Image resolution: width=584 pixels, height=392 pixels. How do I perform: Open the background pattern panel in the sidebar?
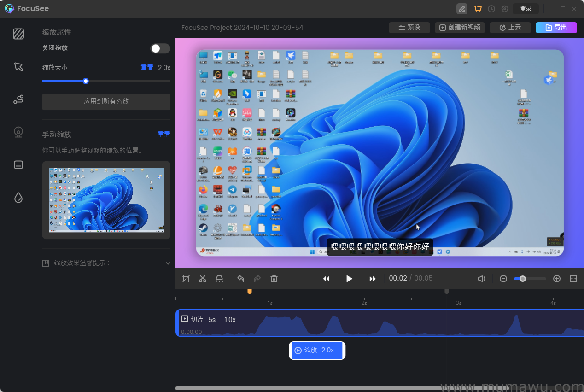[18, 34]
